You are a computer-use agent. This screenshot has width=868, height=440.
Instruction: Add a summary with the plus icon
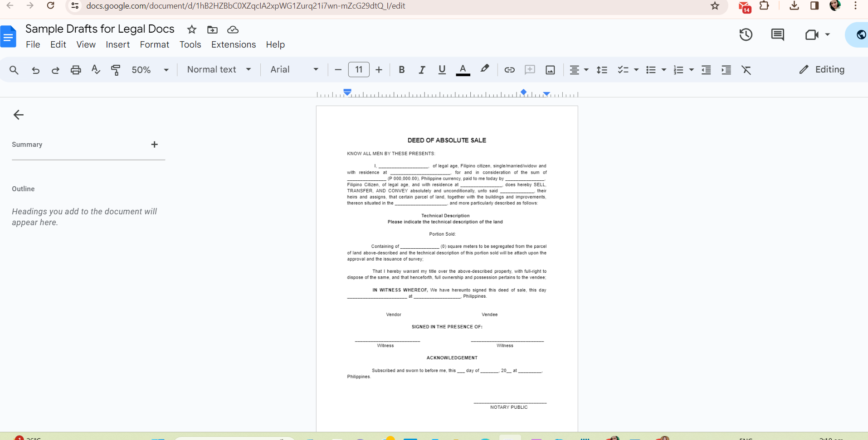[x=155, y=145]
